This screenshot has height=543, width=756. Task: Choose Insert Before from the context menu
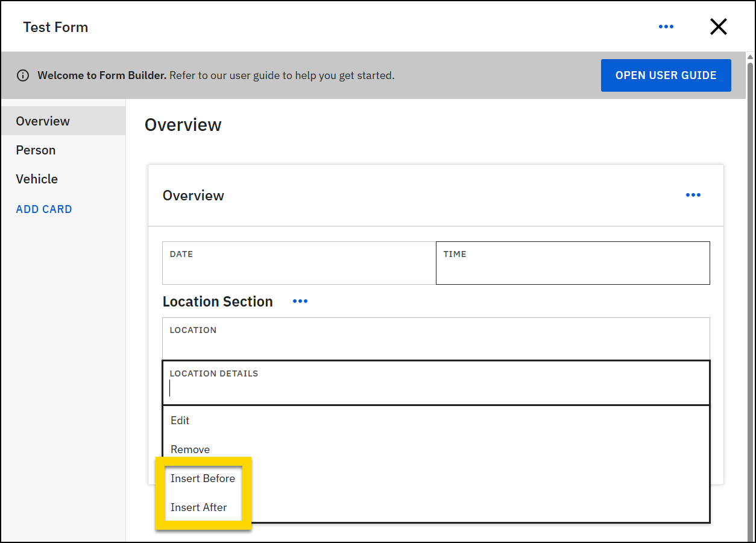pyautogui.click(x=203, y=478)
